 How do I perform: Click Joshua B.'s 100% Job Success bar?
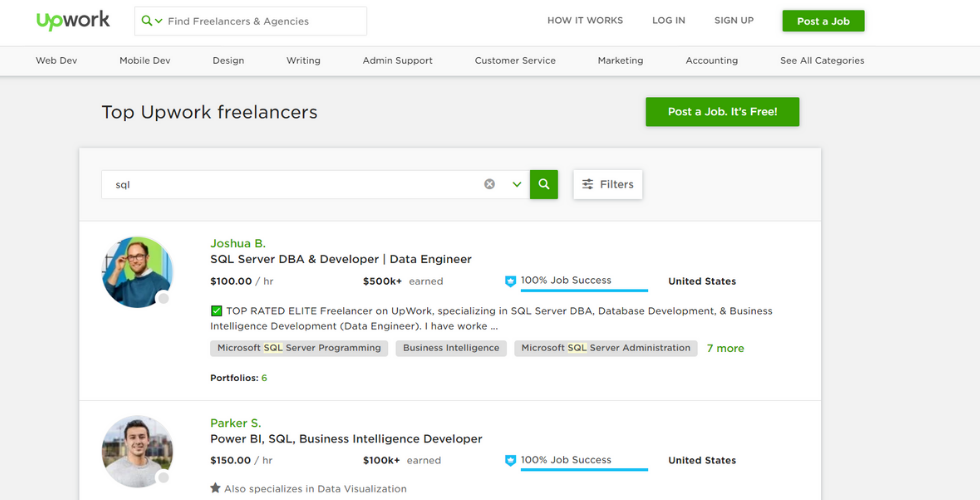coord(584,290)
